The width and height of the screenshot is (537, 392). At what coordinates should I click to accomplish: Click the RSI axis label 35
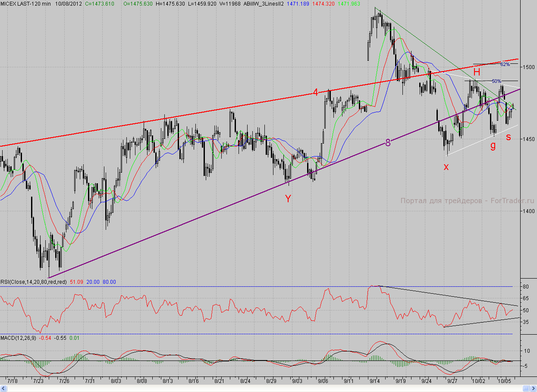pyautogui.click(x=526, y=322)
